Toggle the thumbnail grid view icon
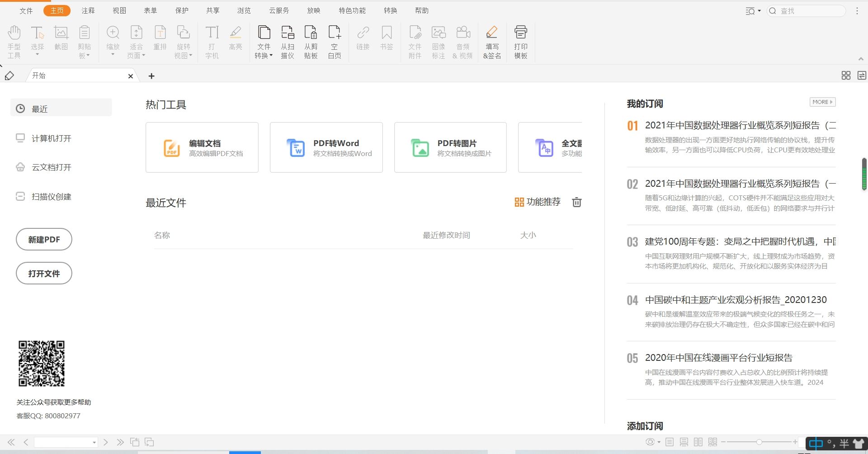Image resolution: width=868 pixels, height=454 pixels. pyautogui.click(x=846, y=76)
